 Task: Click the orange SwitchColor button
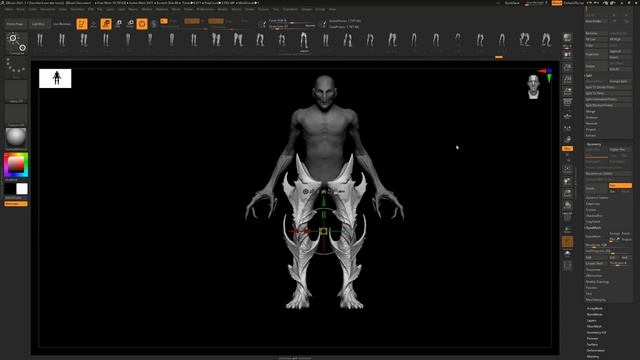(16, 204)
